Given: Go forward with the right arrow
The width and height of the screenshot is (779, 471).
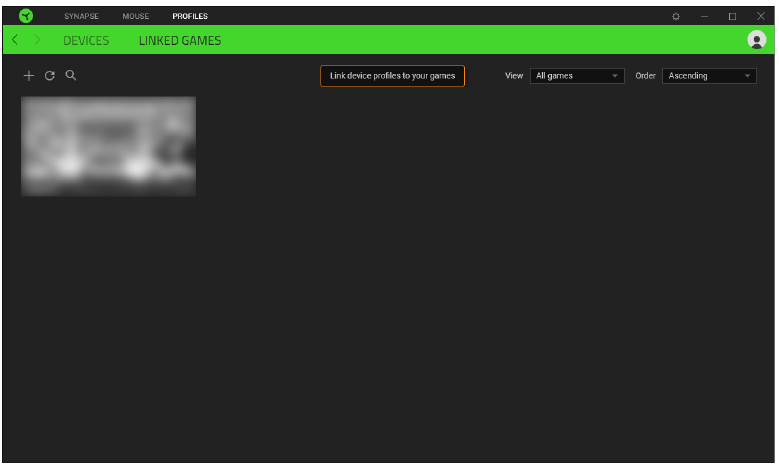Looking at the screenshot, I should tap(38, 40).
